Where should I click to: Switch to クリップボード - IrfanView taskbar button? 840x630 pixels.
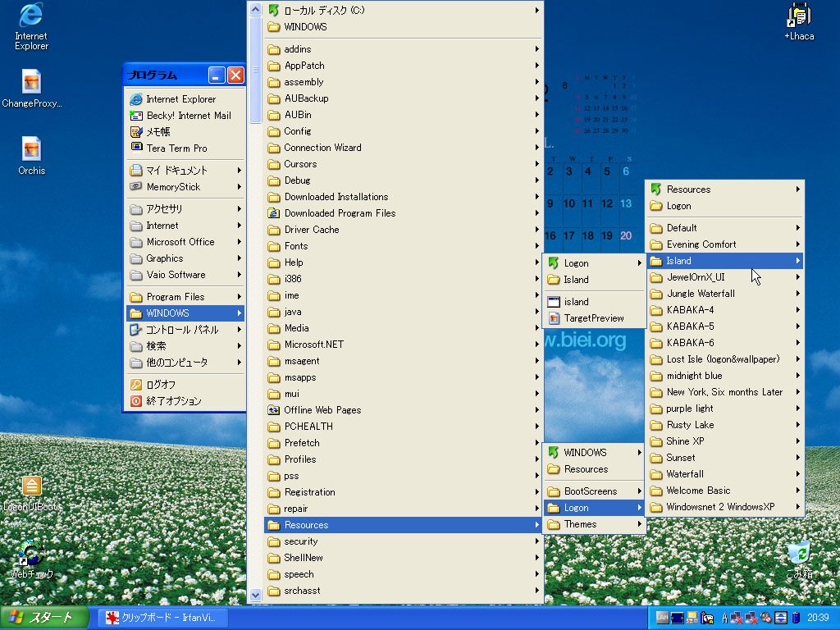tap(163, 618)
